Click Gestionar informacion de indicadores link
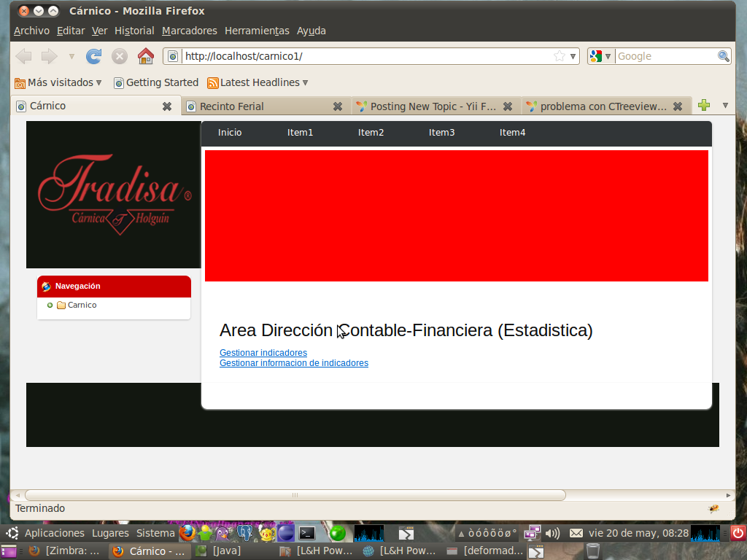Image resolution: width=747 pixels, height=560 pixels. pos(293,363)
